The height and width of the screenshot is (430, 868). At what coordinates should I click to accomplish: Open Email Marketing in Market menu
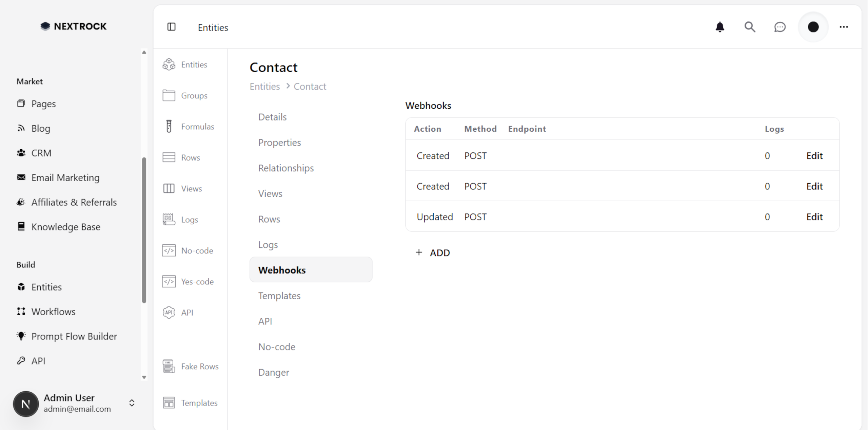[x=65, y=177]
